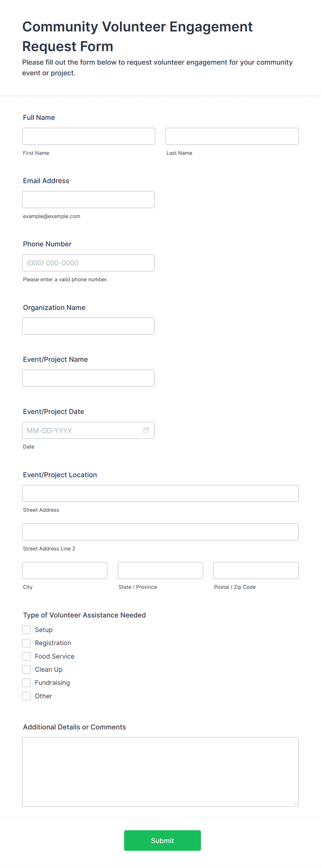Focus the Street Address field
Screen dimensions: 321x868
coord(160,493)
